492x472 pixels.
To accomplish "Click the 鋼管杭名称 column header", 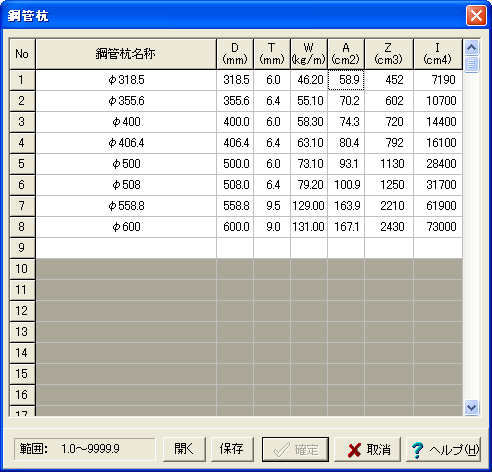I will coord(126,54).
